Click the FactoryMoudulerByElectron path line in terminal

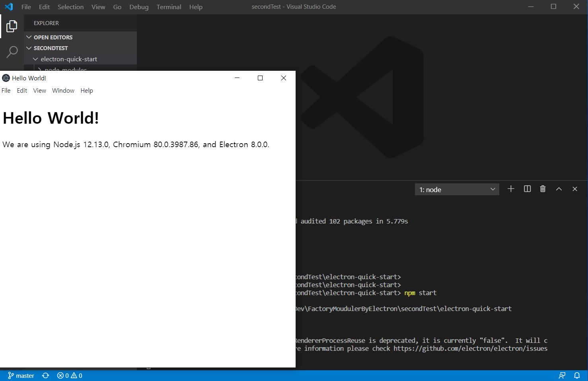[404, 309]
